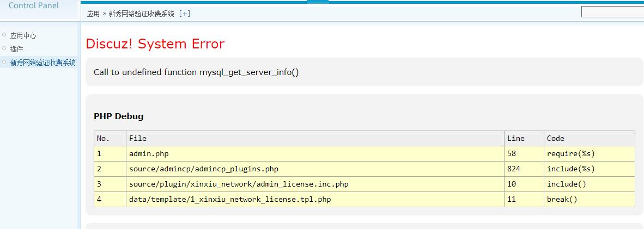
Task: Click 应用 in the breadcrumb
Action: (x=93, y=14)
